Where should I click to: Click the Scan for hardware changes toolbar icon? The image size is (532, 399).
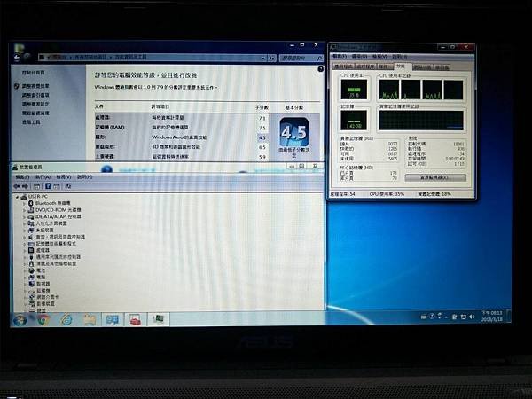(68, 186)
